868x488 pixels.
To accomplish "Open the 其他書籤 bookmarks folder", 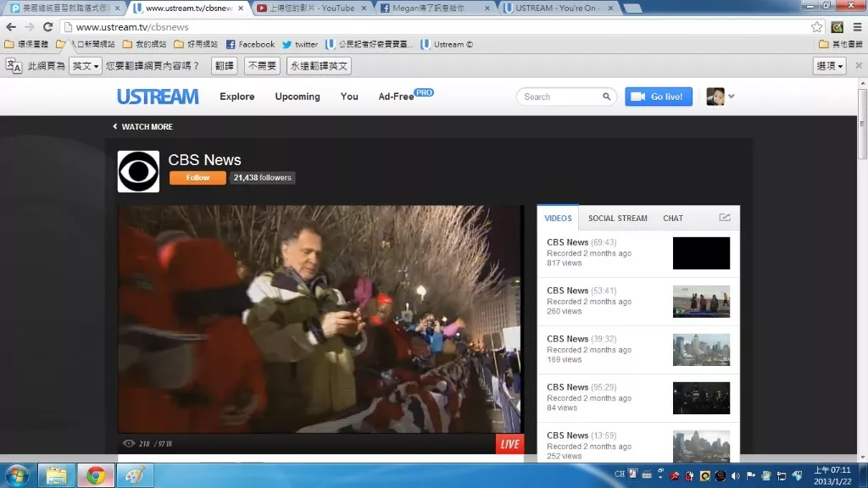I will click(840, 44).
